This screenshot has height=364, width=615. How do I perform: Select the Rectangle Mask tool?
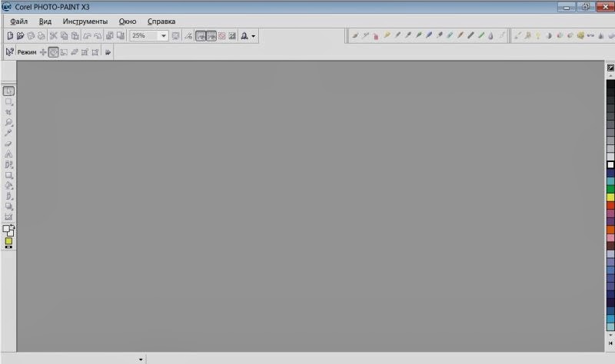(x=8, y=102)
